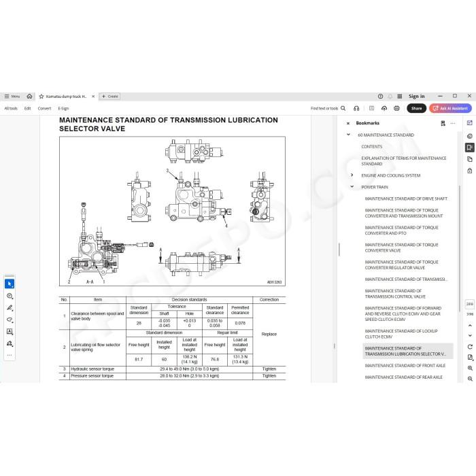The width and height of the screenshot is (476, 476).
Task: Close the Komatsu dump truck tab
Action: (x=93, y=97)
